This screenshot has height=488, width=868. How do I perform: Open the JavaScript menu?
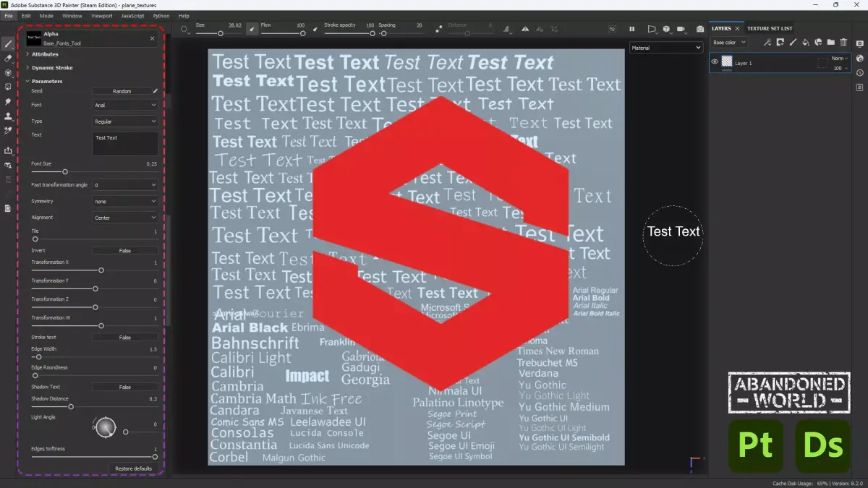132,15
